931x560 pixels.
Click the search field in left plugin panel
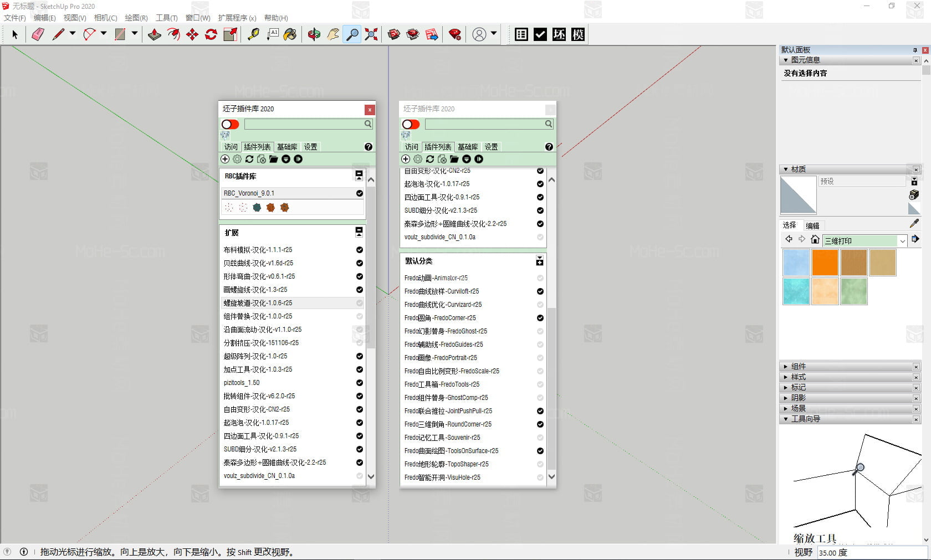304,124
